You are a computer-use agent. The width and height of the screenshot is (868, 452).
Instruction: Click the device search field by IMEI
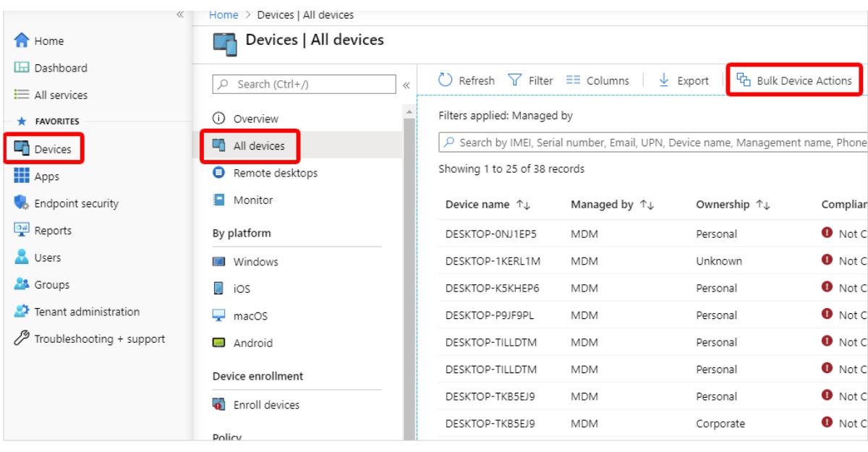[x=653, y=143]
